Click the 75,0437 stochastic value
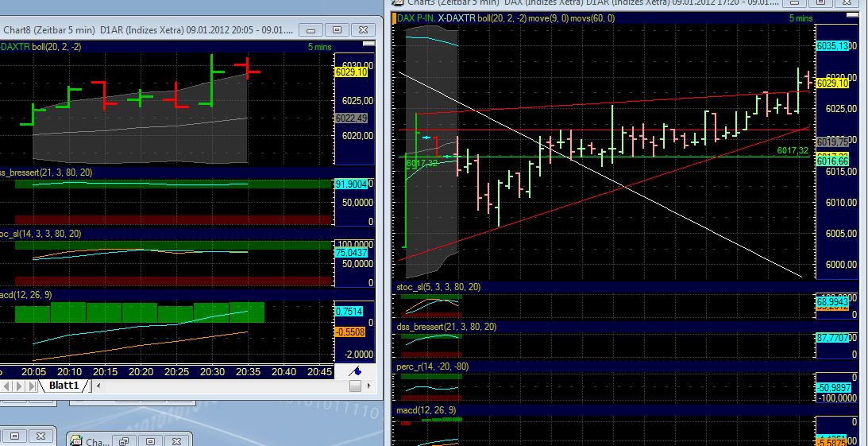The image size is (868, 446). (x=352, y=253)
